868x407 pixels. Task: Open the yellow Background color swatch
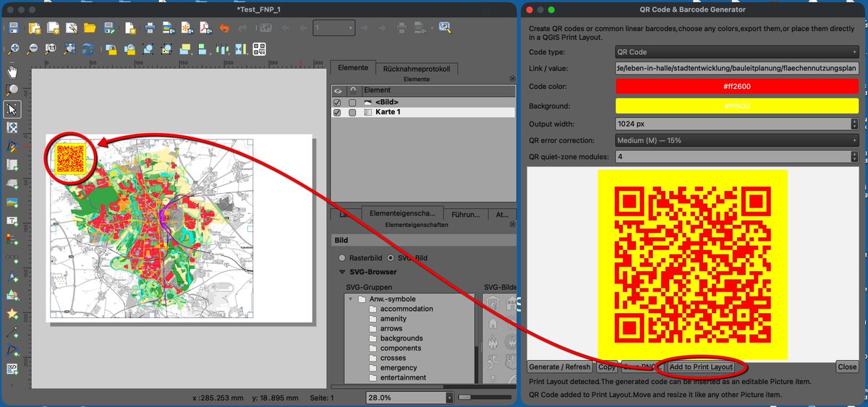click(x=736, y=106)
